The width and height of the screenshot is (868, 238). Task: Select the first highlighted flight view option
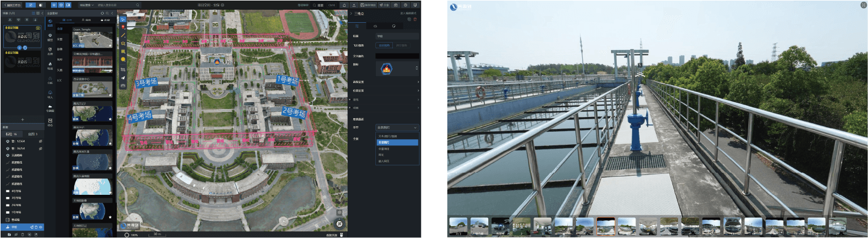(x=384, y=45)
